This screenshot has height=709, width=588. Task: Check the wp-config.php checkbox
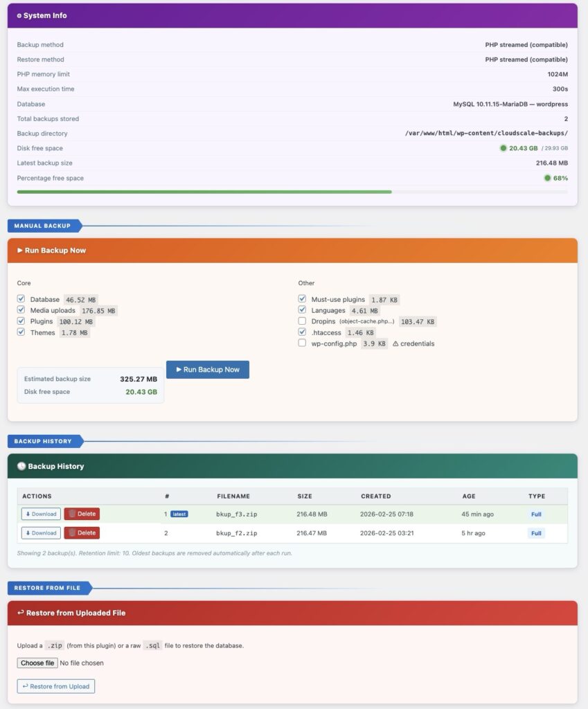click(x=302, y=343)
